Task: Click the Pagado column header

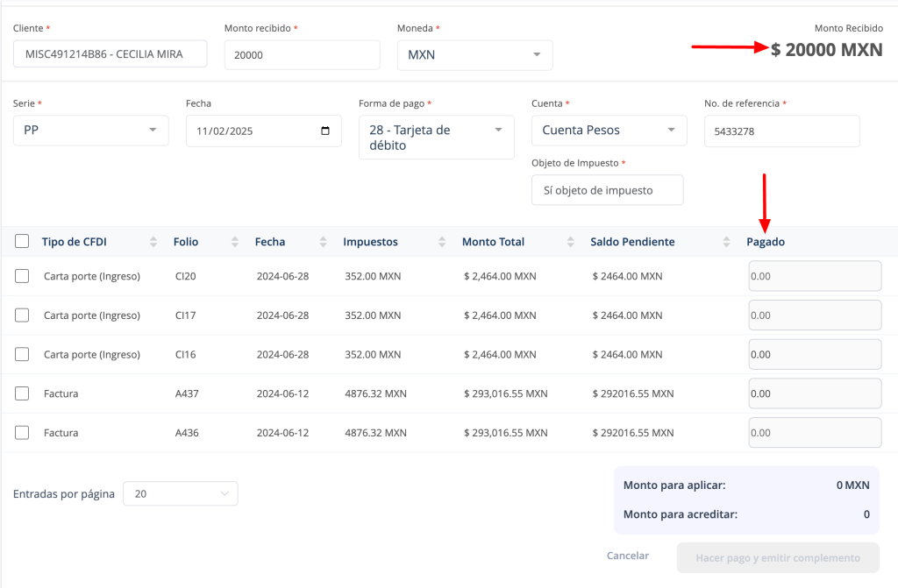Action: pyautogui.click(x=766, y=242)
